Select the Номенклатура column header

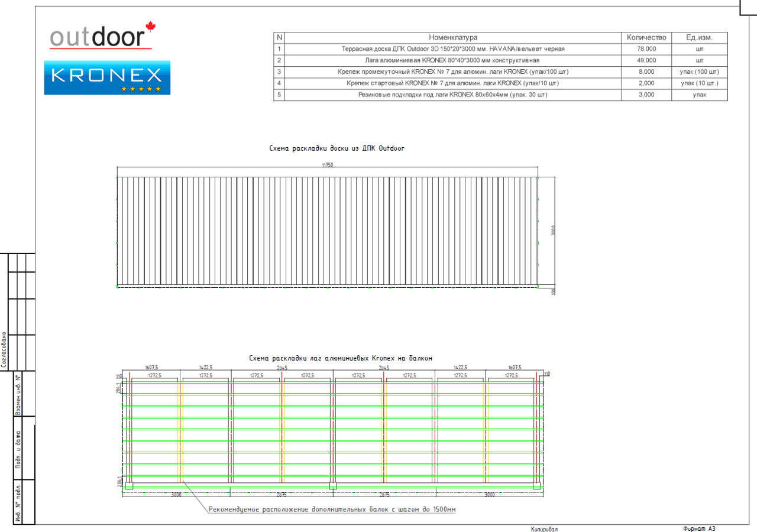pyautogui.click(x=453, y=38)
